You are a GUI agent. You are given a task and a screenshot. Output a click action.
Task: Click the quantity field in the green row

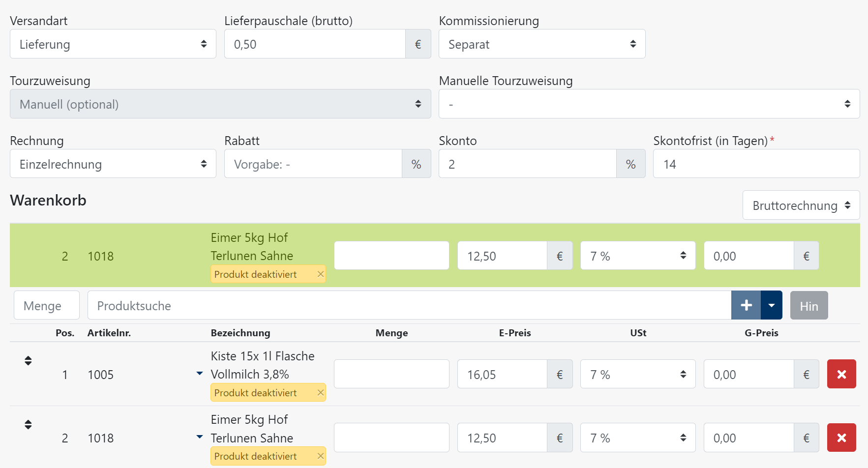pos(391,256)
